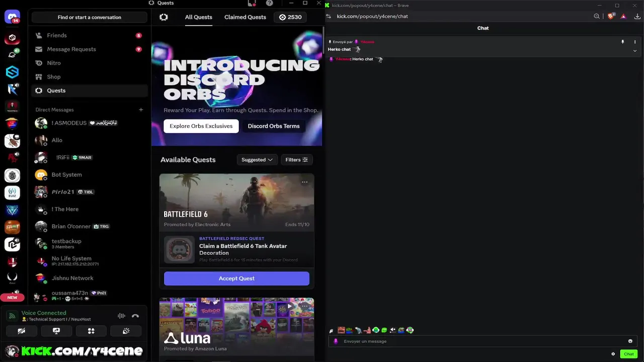Open DM with oussama473n
Screen dimensions: 644x362
(x=90, y=295)
